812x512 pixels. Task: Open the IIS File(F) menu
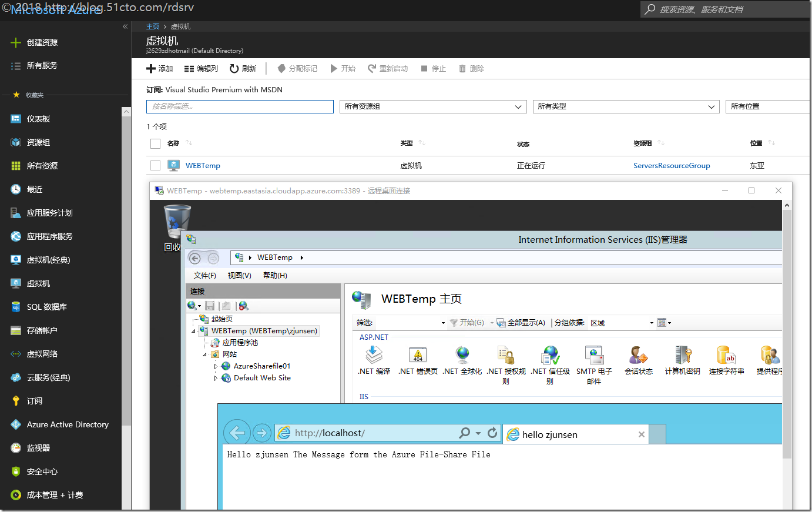(x=204, y=276)
